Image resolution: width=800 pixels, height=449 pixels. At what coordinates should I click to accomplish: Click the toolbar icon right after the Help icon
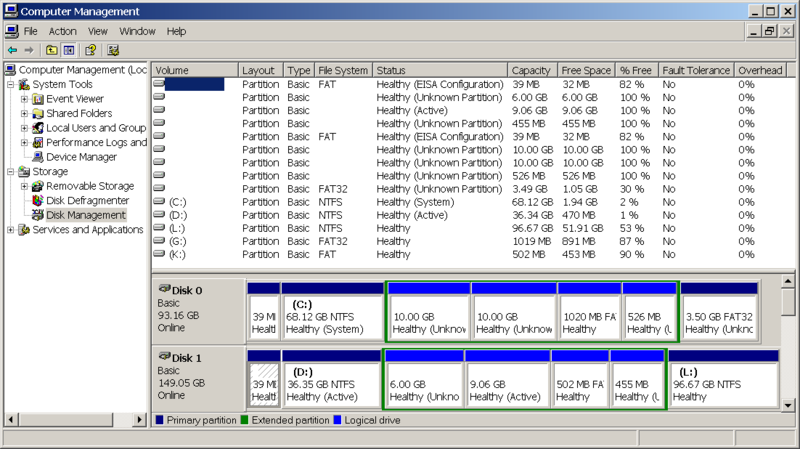[x=113, y=50]
